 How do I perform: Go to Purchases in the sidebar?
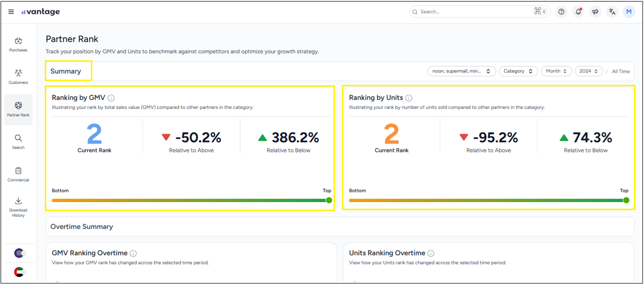(18, 44)
